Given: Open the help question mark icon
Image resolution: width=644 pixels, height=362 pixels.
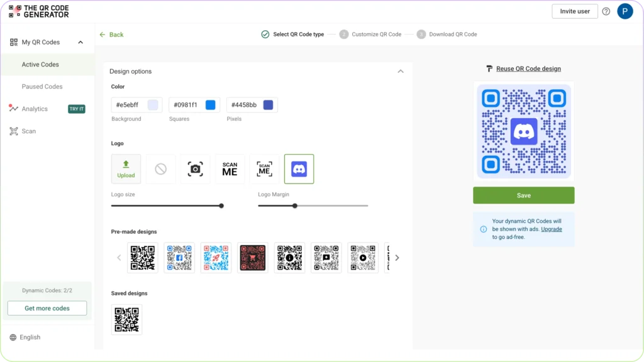Looking at the screenshot, I should 606,11.
